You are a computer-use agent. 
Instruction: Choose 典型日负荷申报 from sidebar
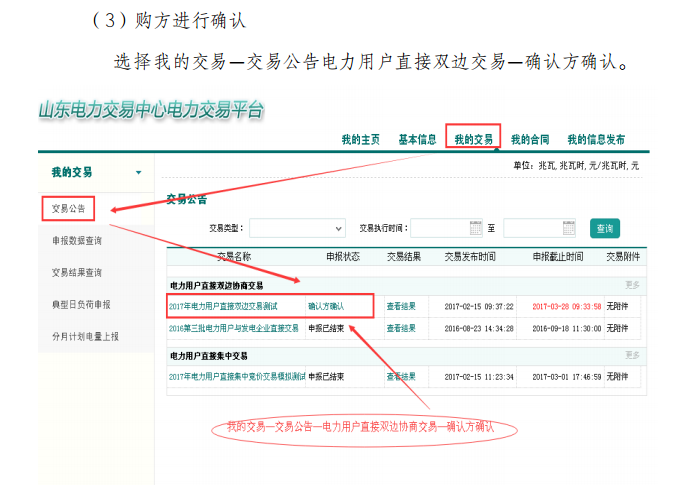[80, 304]
